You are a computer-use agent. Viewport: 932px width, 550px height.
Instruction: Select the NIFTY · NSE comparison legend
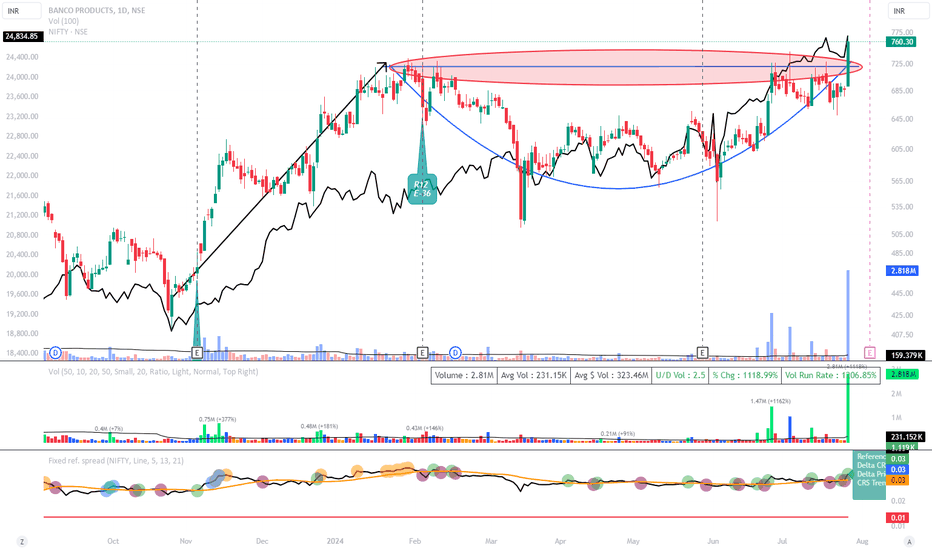click(x=68, y=32)
